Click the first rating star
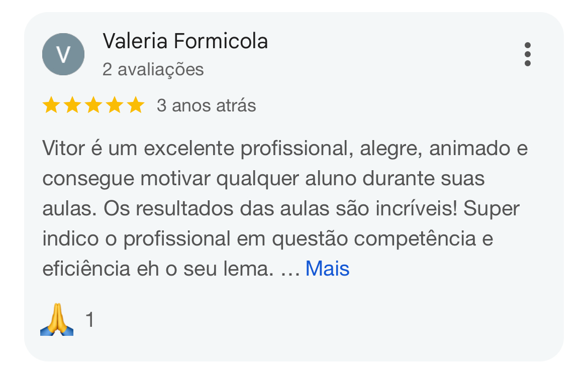This screenshot has width=588, height=375. pos(51,106)
